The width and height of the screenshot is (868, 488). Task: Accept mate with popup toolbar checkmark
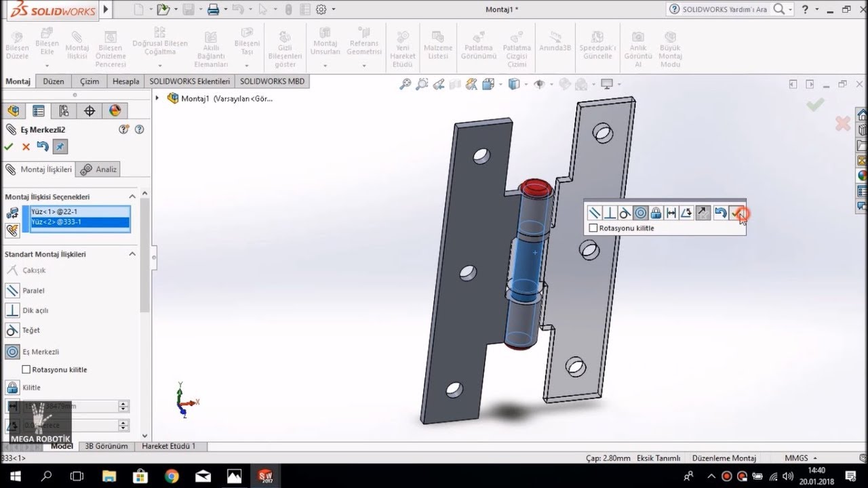point(738,213)
